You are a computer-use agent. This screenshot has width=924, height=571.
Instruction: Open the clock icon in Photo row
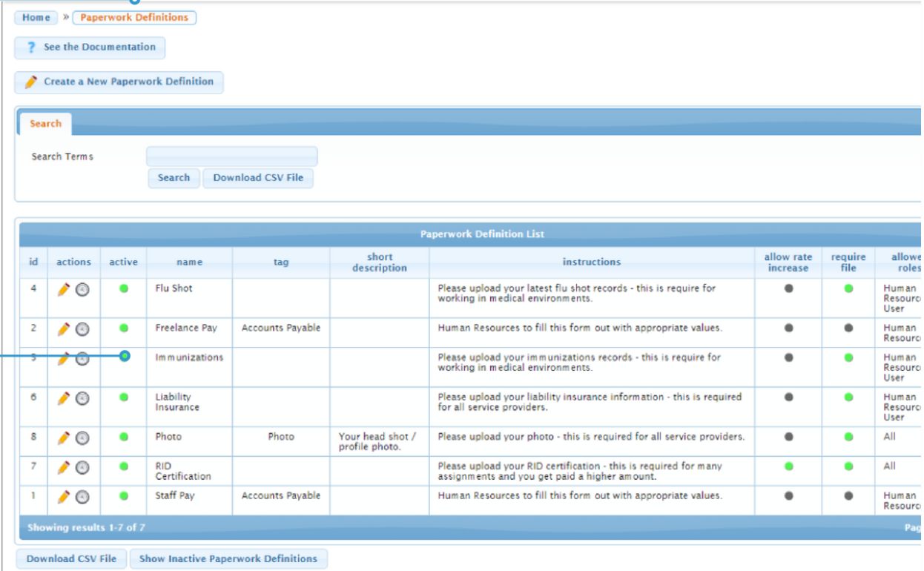[82, 438]
